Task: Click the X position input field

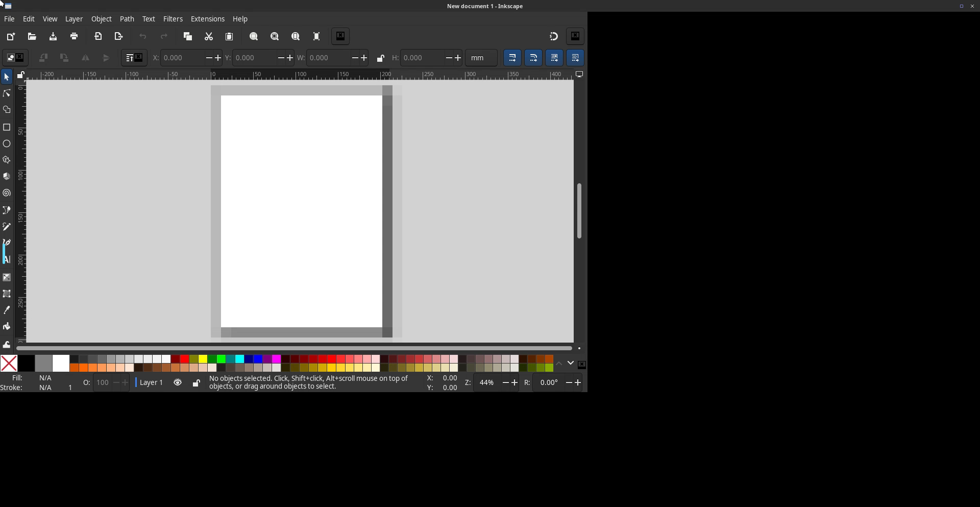Action: (183, 58)
